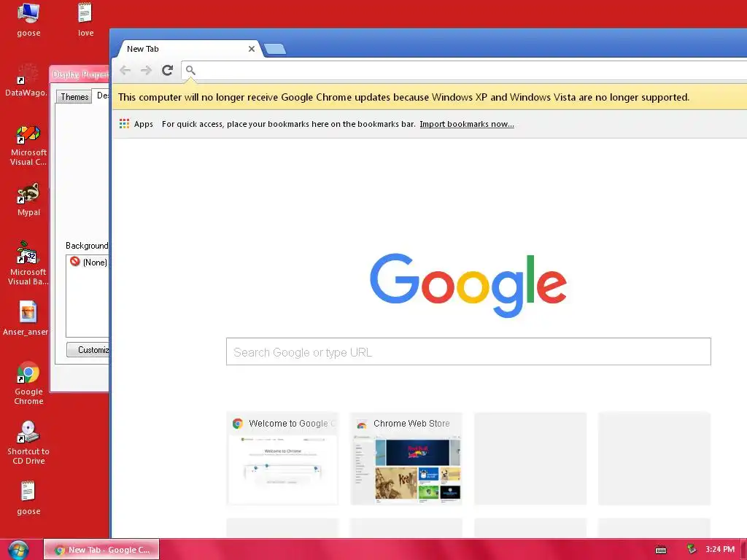Image resolution: width=747 pixels, height=560 pixels.
Task: Click Chrome's forward navigation arrow
Action: [x=146, y=71]
